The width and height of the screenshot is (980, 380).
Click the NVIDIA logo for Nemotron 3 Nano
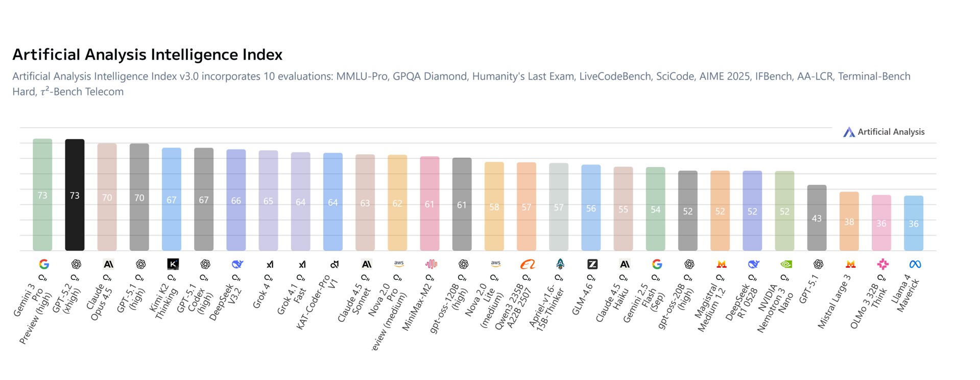(x=786, y=264)
